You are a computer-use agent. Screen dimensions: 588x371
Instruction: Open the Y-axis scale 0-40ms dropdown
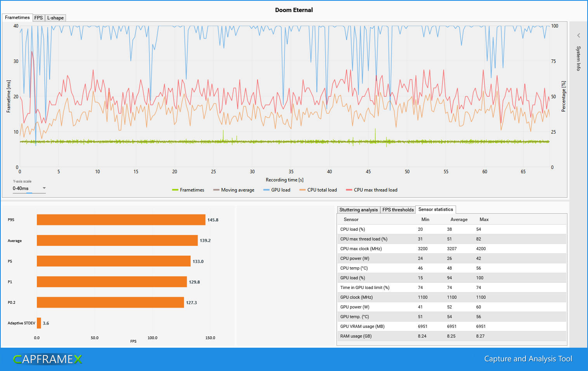tap(29, 188)
